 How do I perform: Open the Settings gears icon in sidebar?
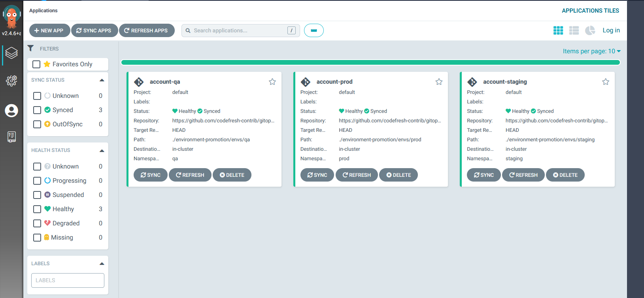(x=11, y=81)
